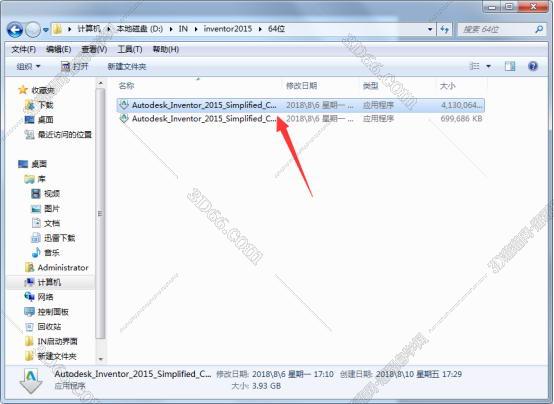Open the 帮助(H) menu
The image size is (554, 404).
click(166, 49)
